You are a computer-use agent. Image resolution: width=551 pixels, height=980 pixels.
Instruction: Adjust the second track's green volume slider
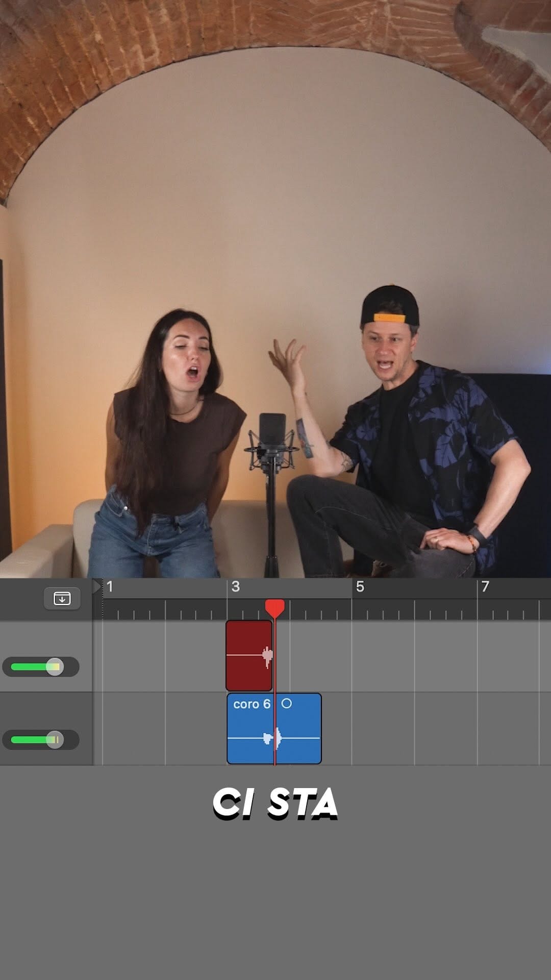(41, 740)
